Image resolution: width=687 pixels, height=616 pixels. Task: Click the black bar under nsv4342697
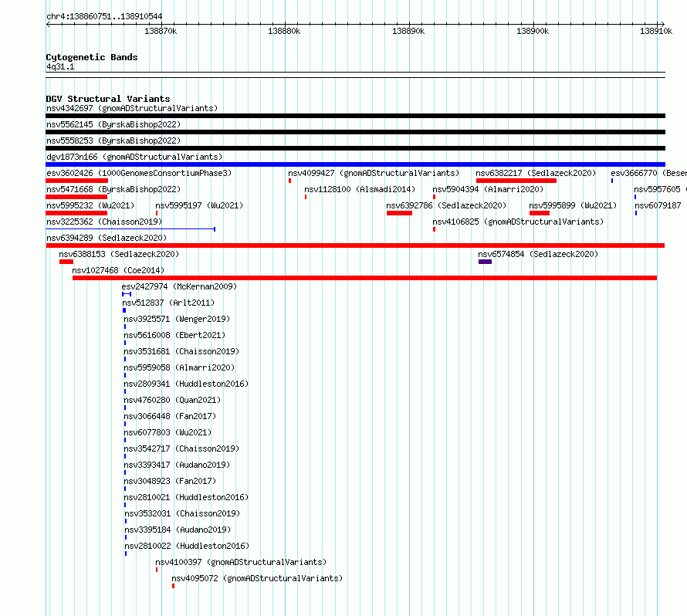point(355,116)
